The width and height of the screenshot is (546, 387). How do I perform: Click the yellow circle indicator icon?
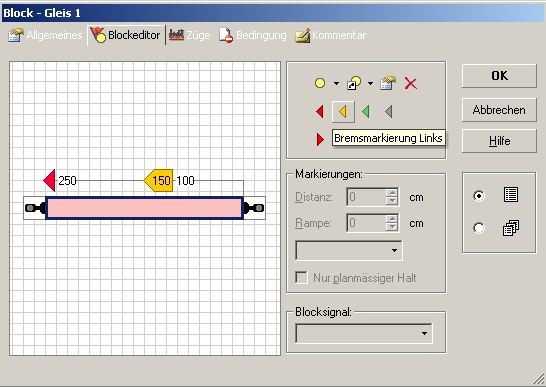(x=320, y=83)
